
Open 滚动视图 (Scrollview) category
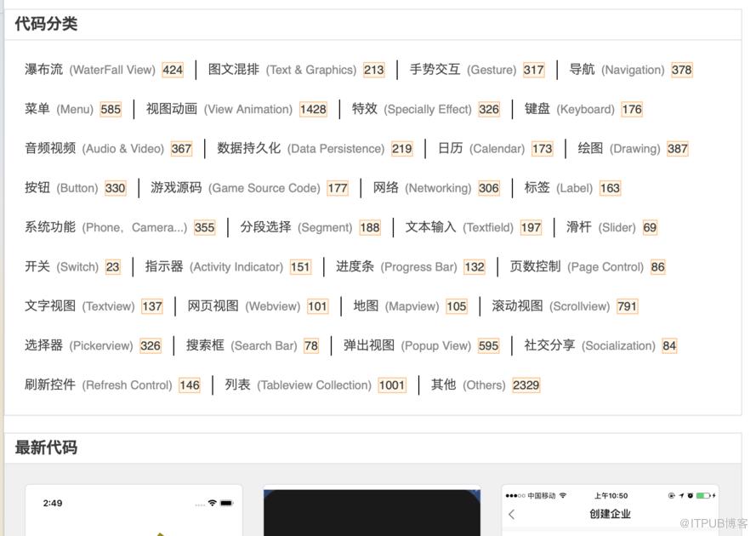click(550, 306)
